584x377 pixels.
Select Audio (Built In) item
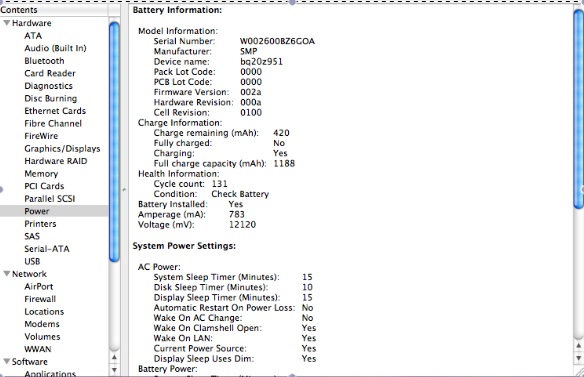(x=55, y=48)
